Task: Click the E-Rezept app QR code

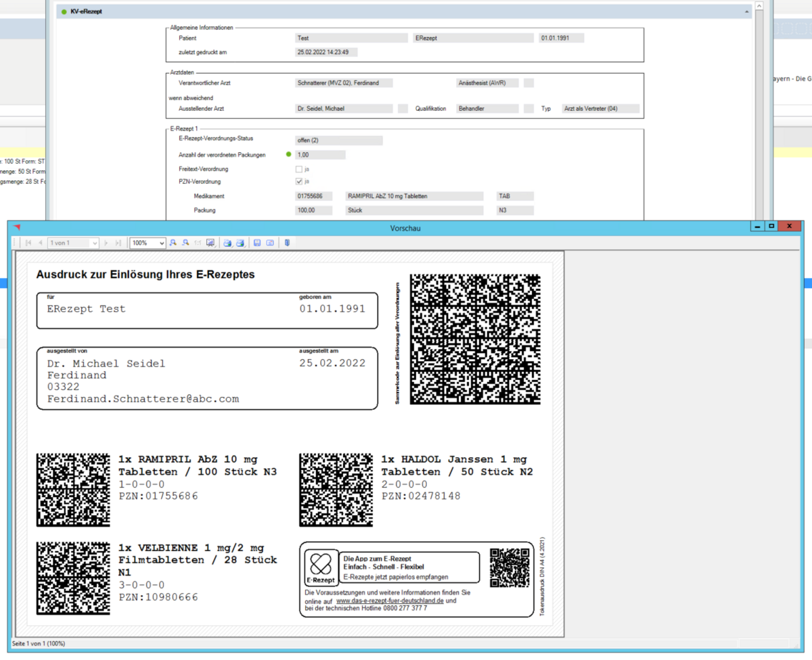Action: pos(510,567)
